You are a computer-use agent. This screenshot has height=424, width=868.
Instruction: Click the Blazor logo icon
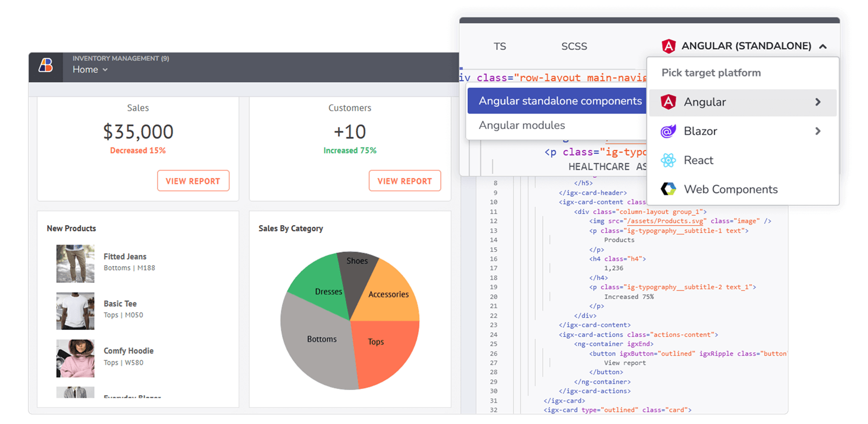pos(668,132)
